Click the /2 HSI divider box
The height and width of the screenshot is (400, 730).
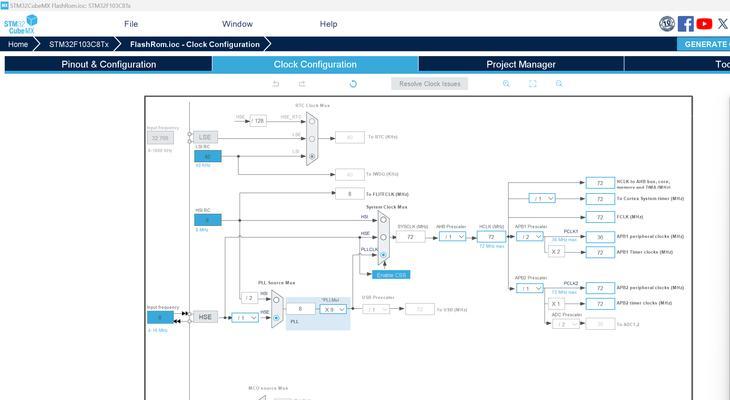coord(249,298)
